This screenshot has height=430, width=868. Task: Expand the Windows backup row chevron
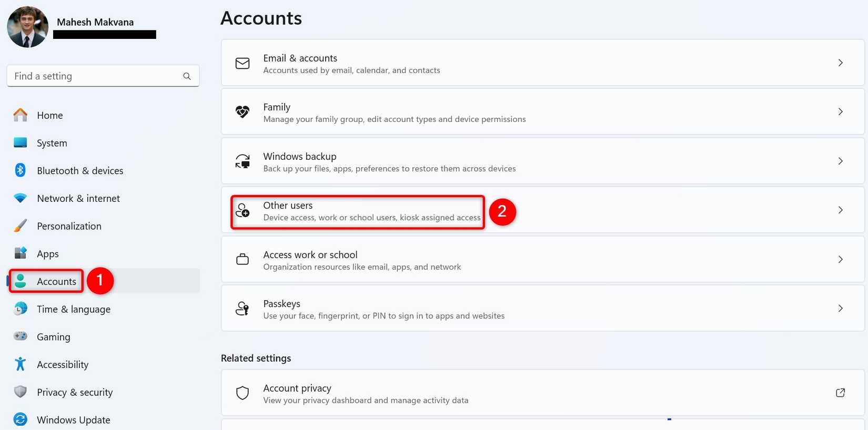[841, 161]
